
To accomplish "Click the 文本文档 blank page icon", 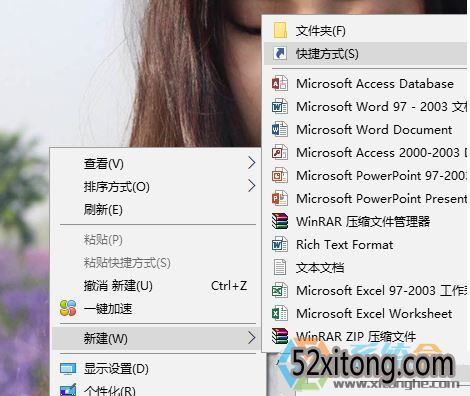I will 280,267.
